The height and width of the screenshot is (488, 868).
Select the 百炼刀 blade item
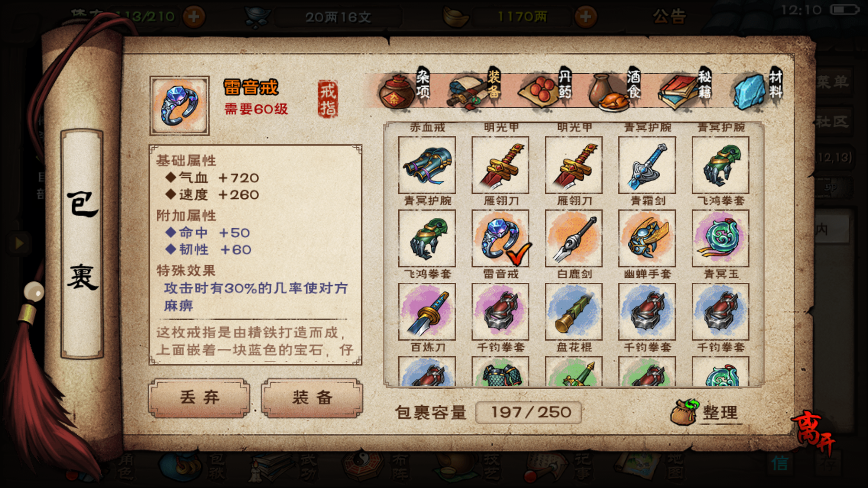[x=427, y=311]
